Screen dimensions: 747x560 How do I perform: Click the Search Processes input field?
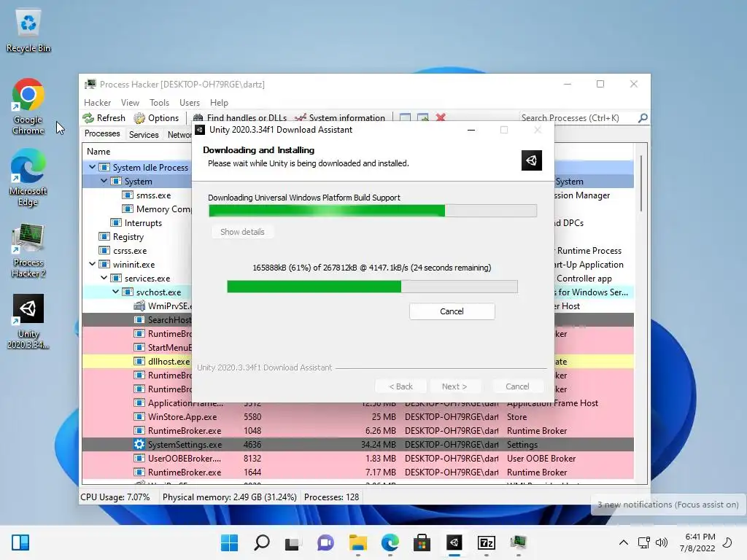tap(578, 117)
